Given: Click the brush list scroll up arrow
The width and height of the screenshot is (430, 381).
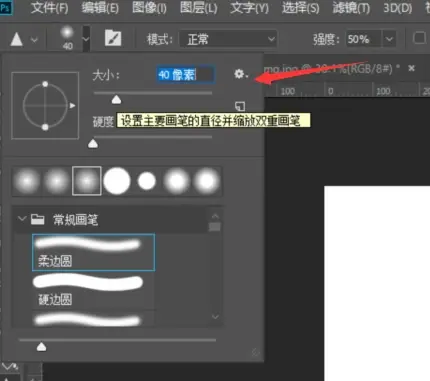Looking at the screenshot, I should (215, 216).
